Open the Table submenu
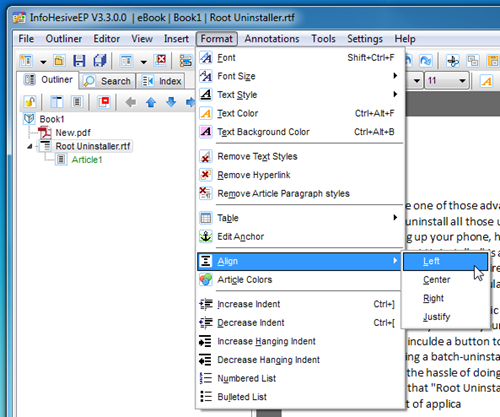The width and height of the screenshot is (500, 417). [x=300, y=218]
